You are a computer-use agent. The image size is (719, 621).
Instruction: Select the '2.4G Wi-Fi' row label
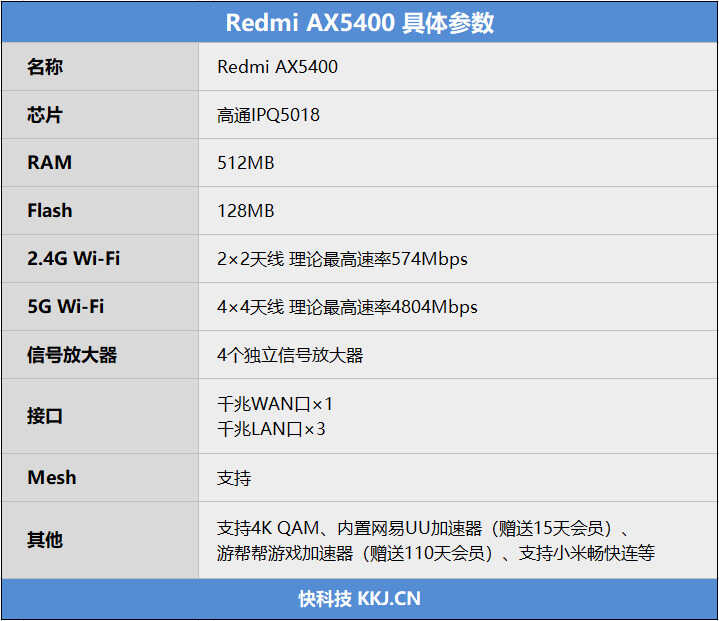(74, 259)
